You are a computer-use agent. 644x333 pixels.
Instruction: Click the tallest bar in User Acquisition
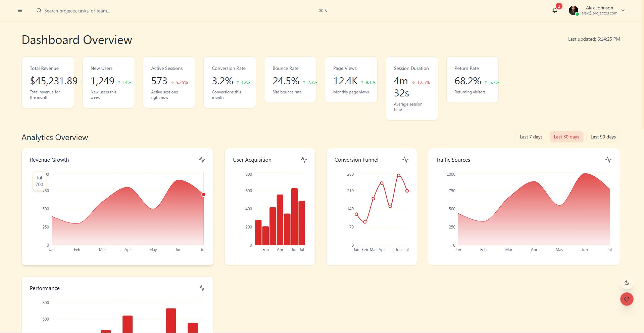[x=294, y=217]
